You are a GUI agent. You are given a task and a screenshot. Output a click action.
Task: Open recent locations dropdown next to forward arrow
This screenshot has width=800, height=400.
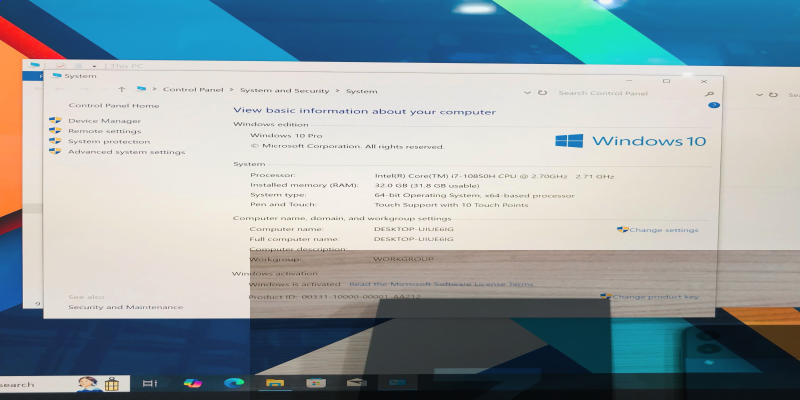(105, 90)
